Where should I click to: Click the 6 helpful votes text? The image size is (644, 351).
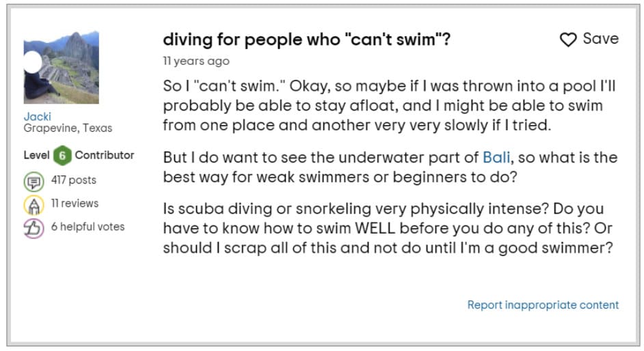click(88, 227)
